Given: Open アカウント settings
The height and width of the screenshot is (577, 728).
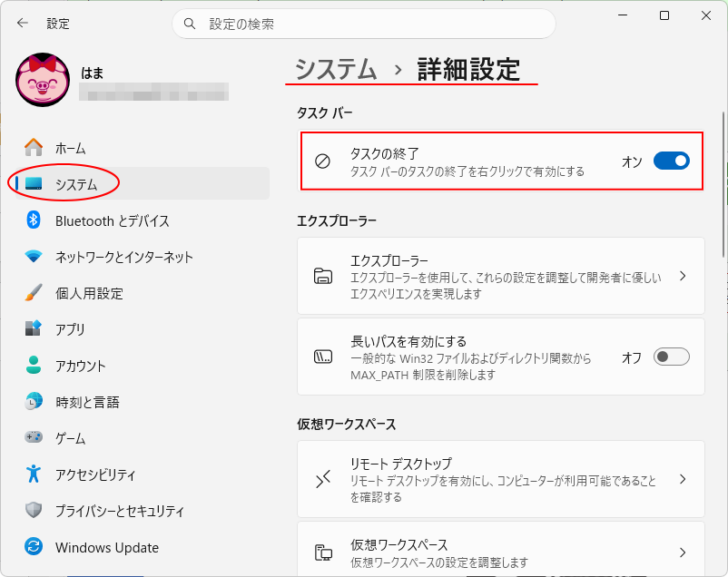Looking at the screenshot, I should (142, 365).
